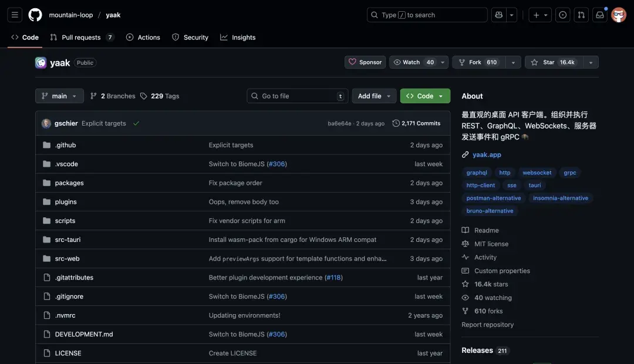Expand the green Code dropdown
This screenshot has width=634, height=364.
pyautogui.click(x=425, y=96)
